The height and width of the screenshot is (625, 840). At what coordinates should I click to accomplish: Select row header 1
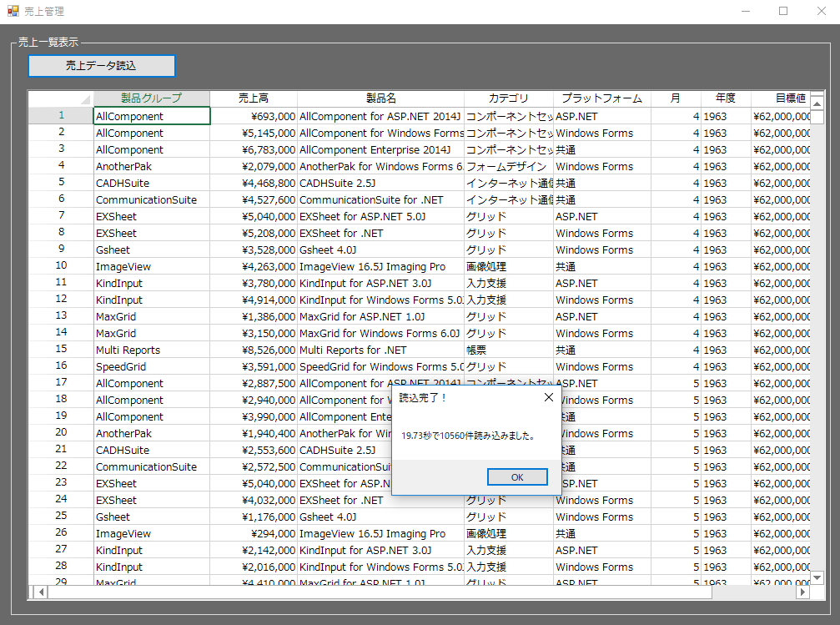[61, 116]
